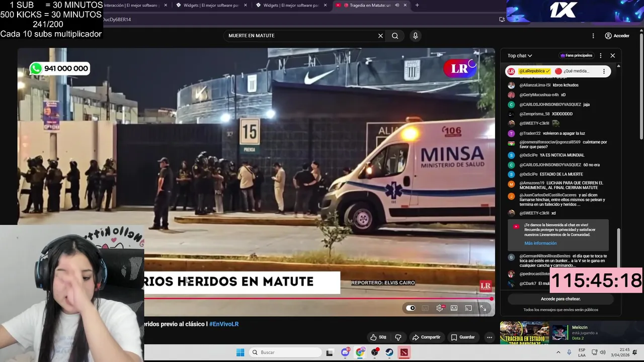
Task: Click @0xSciPe YA ES NOTICIA MUNDIAL message
Action: coord(545,155)
